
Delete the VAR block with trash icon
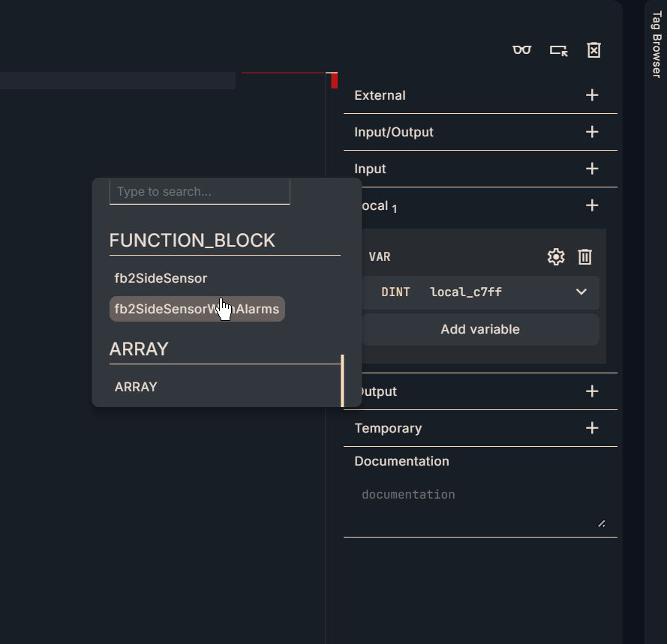[x=585, y=257]
